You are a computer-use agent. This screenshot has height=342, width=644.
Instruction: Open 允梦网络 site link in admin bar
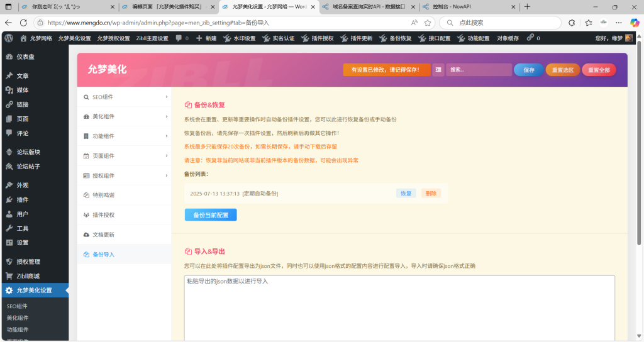(x=36, y=38)
